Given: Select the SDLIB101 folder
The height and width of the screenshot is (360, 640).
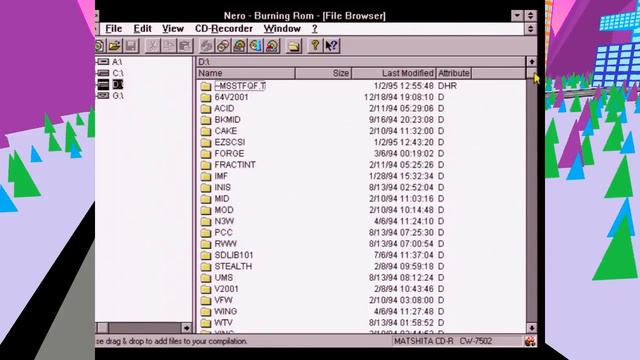Looking at the screenshot, I should pyautogui.click(x=227, y=255).
